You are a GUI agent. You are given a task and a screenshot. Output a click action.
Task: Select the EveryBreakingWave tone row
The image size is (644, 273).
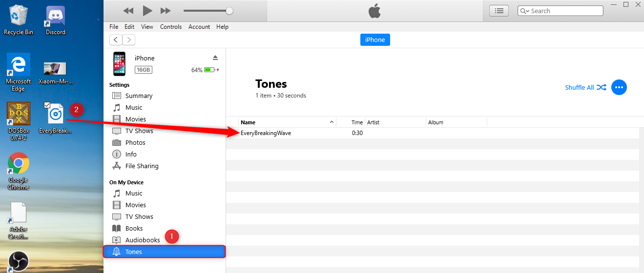pyautogui.click(x=433, y=133)
